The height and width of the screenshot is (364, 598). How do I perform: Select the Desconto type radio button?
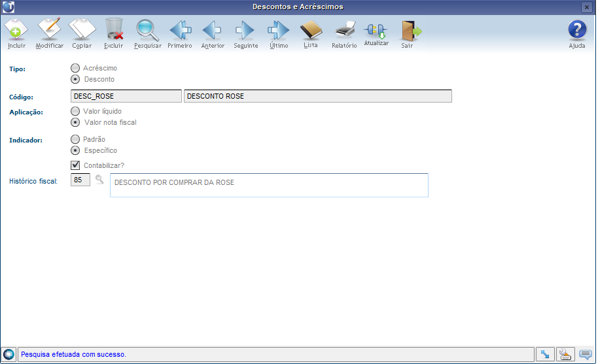[x=75, y=79]
